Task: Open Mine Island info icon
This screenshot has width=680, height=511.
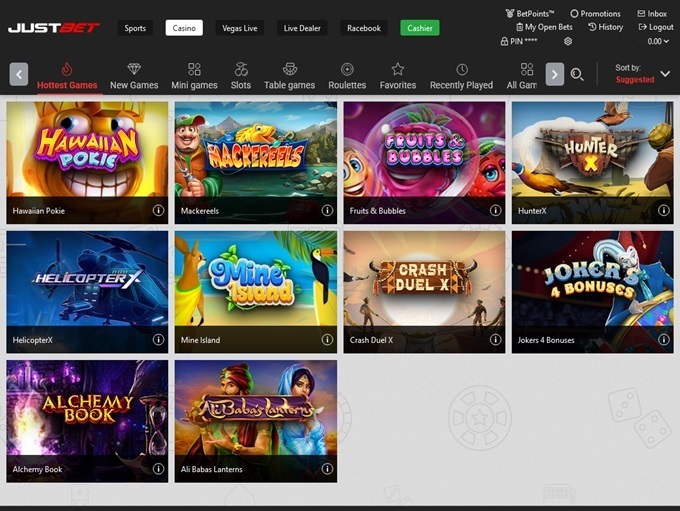Action: (327, 340)
